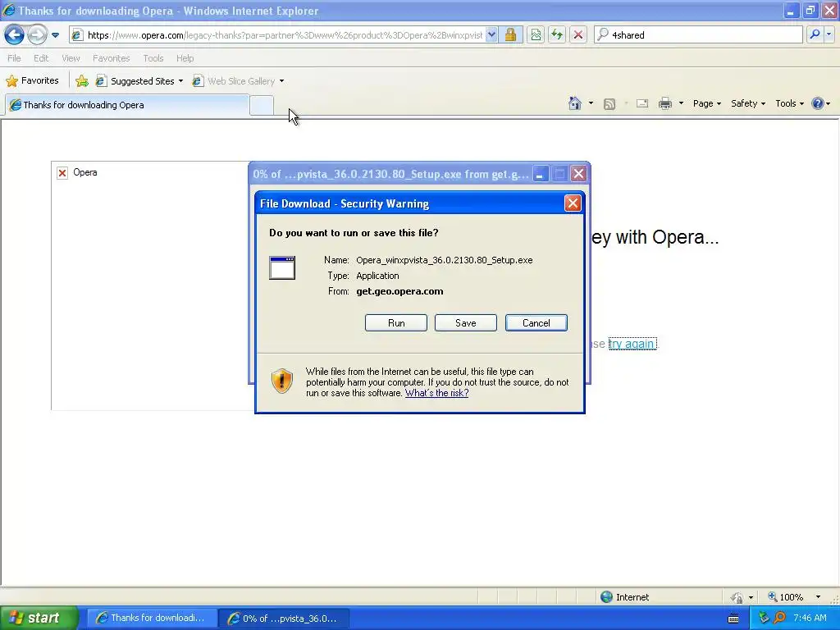840x630 pixels.
Task: Click the source get.geo.opera.com text
Action: [x=399, y=291]
